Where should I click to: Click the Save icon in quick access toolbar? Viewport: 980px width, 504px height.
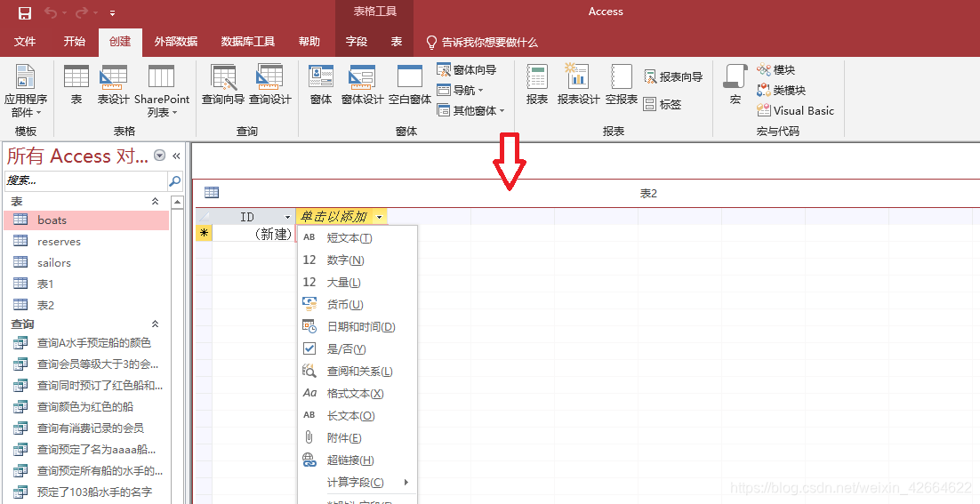[x=24, y=12]
